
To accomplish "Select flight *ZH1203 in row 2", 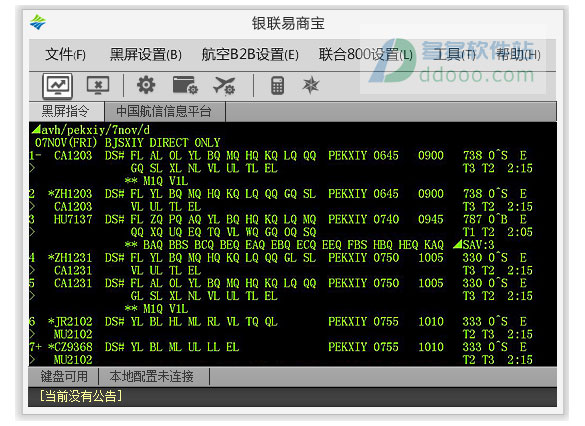I will tap(70, 194).
